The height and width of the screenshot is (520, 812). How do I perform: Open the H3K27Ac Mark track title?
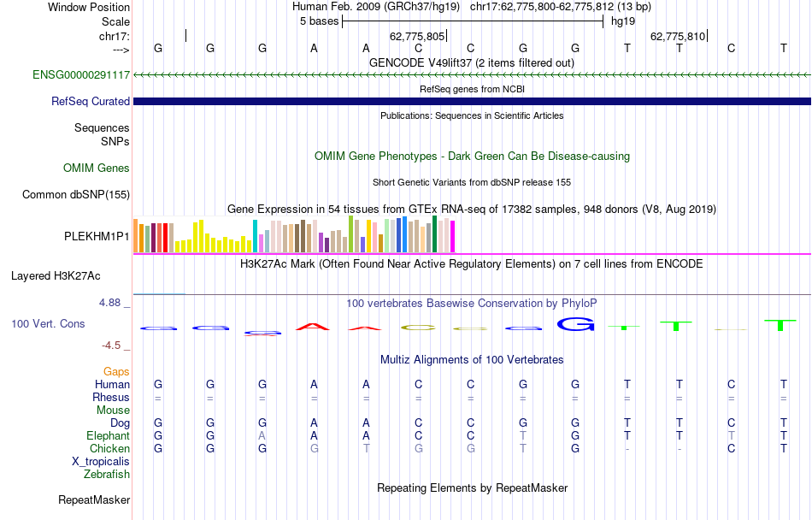click(472, 264)
